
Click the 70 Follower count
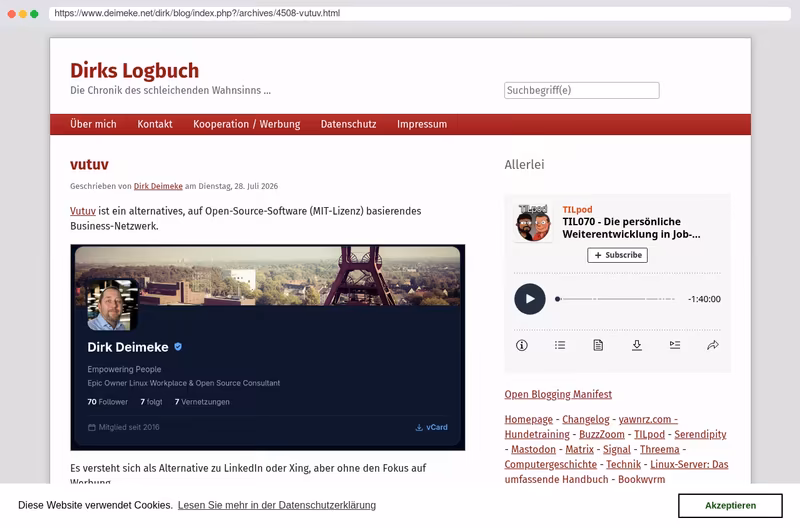(107, 402)
